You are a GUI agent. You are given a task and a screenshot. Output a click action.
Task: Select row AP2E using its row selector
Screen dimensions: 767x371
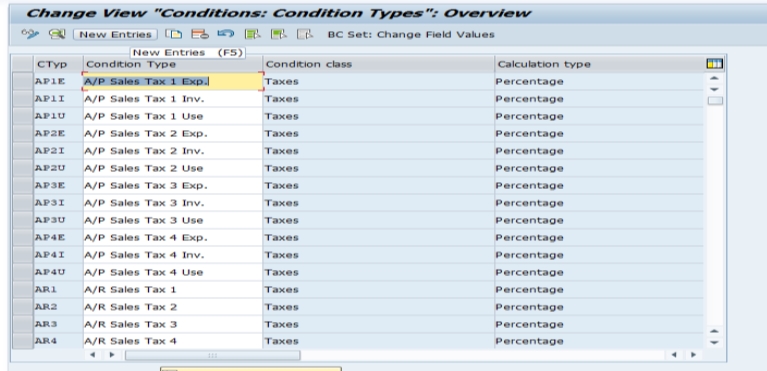[23, 134]
